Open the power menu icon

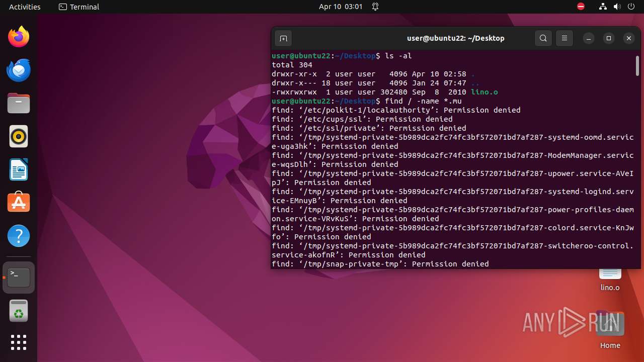tap(631, 7)
